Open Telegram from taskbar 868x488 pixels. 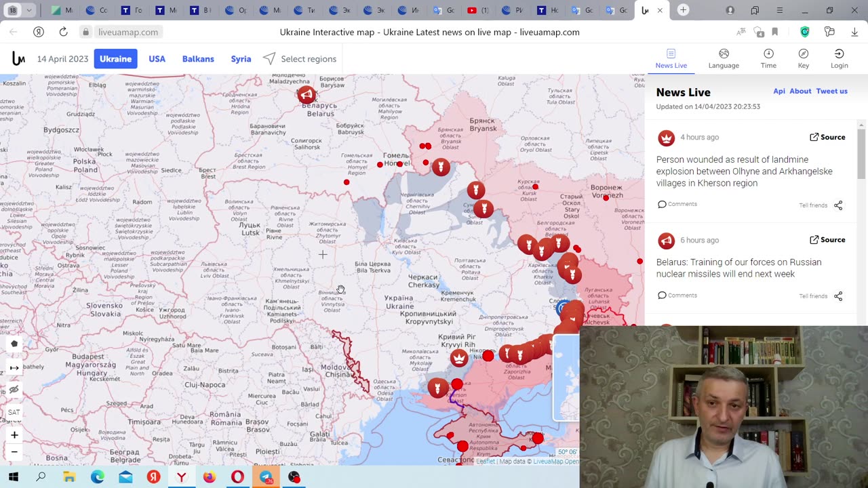266,477
